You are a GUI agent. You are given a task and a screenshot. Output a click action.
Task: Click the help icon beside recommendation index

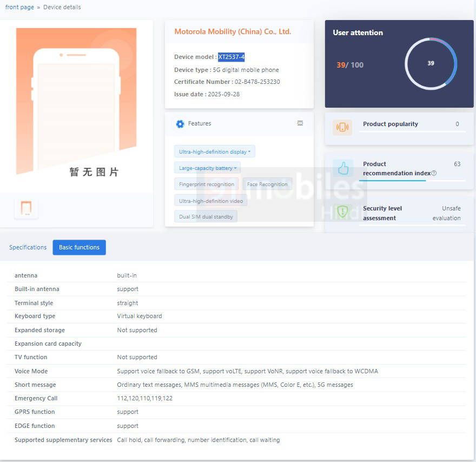click(x=434, y=173)
